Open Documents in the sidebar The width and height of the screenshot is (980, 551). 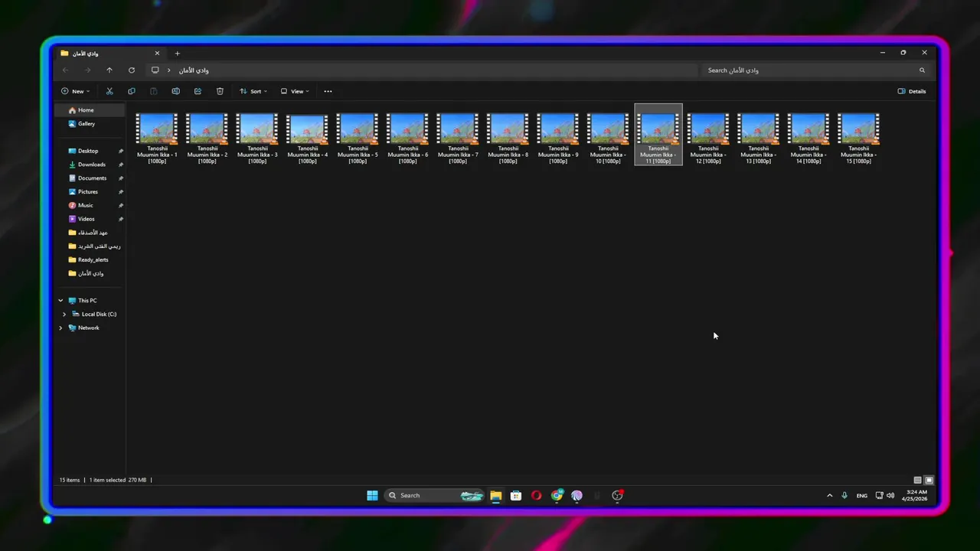(x=89, y=178)
